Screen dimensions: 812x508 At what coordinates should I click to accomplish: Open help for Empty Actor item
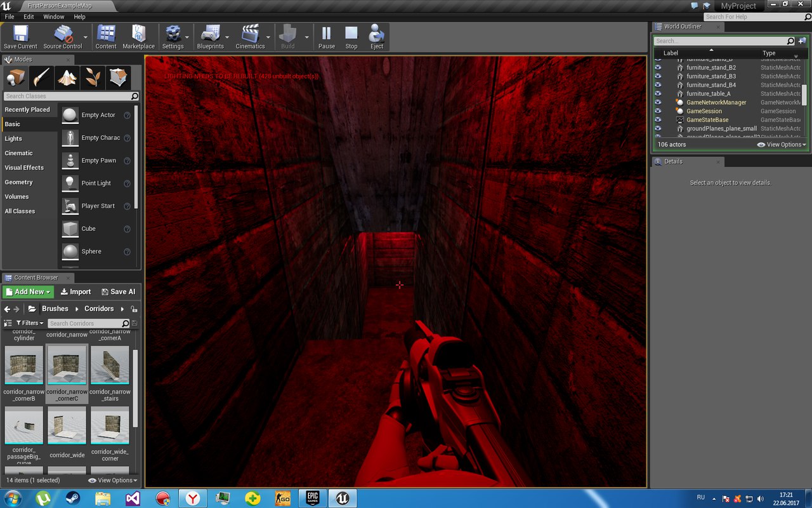[x=128, y=116]
